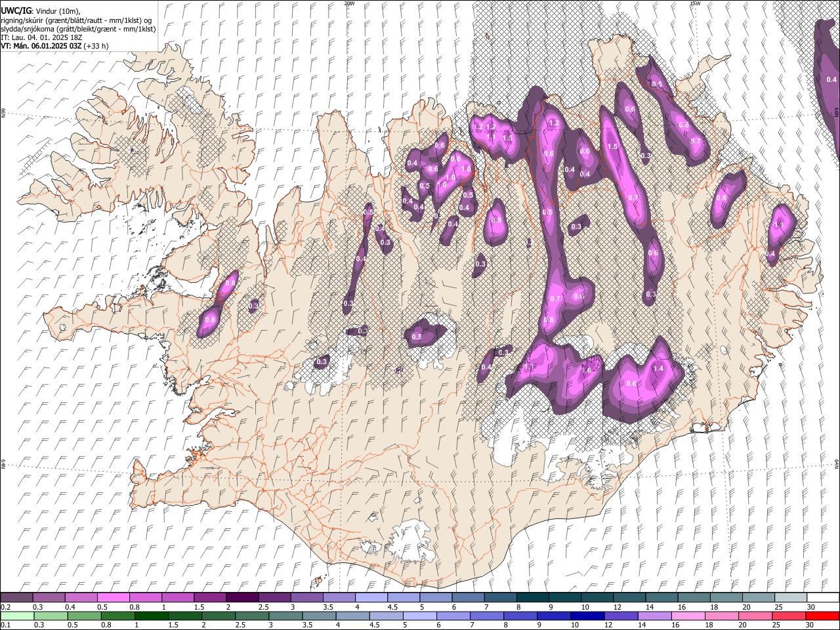Select the dark teal snow swatch at 8
The width and height of the screenshot is (840, 630).
point(532,598)
